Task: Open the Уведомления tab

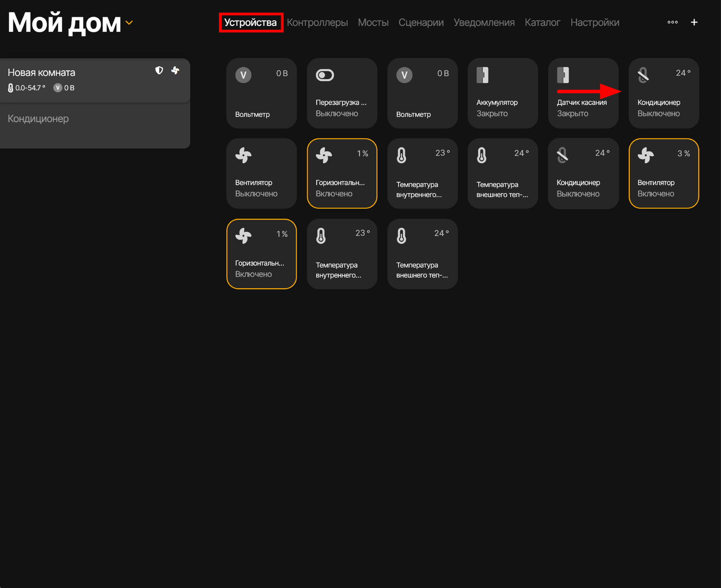Action: [x=484, y=23]
